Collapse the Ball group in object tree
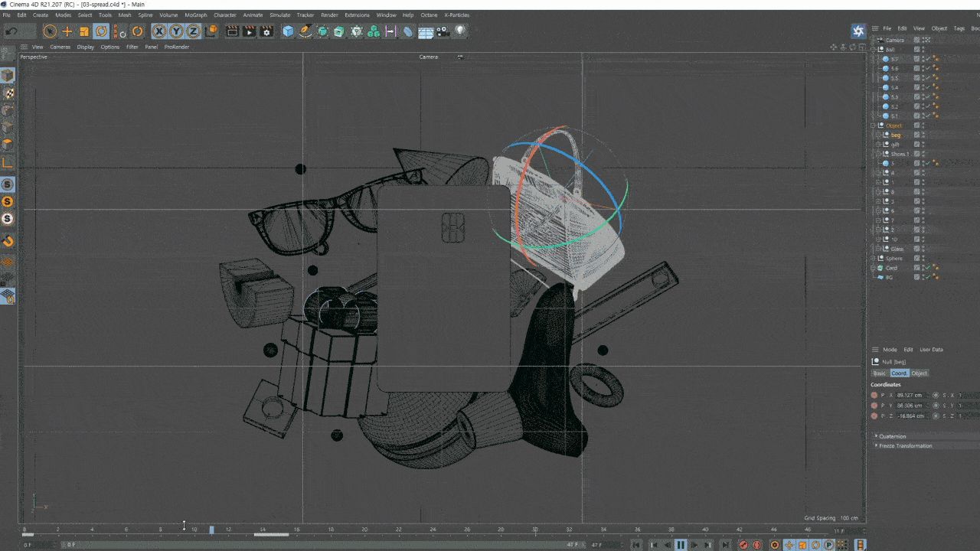Screen dimensions: 980x551 (x=874, y=50)
